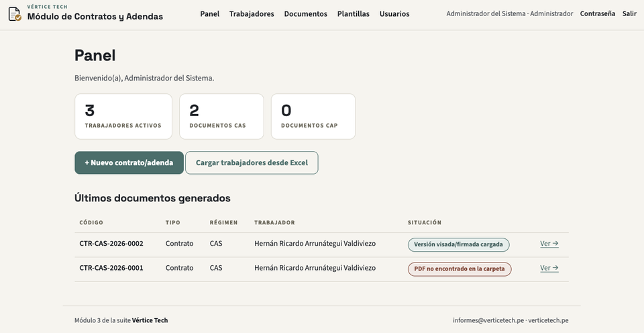The height and width of the screenshot is (333, 644).
Task: Open the Usuarios menu item
Action: (394, 14)
